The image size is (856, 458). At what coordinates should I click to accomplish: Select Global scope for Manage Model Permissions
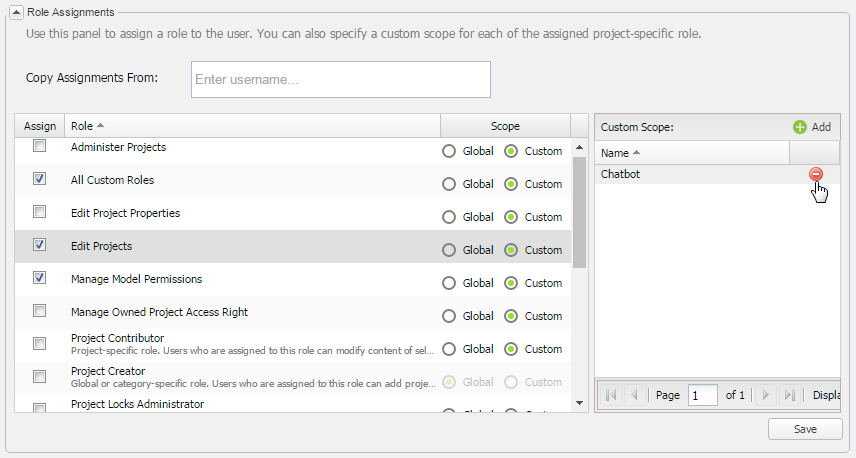pyautogui.click(x=449, y=283)
